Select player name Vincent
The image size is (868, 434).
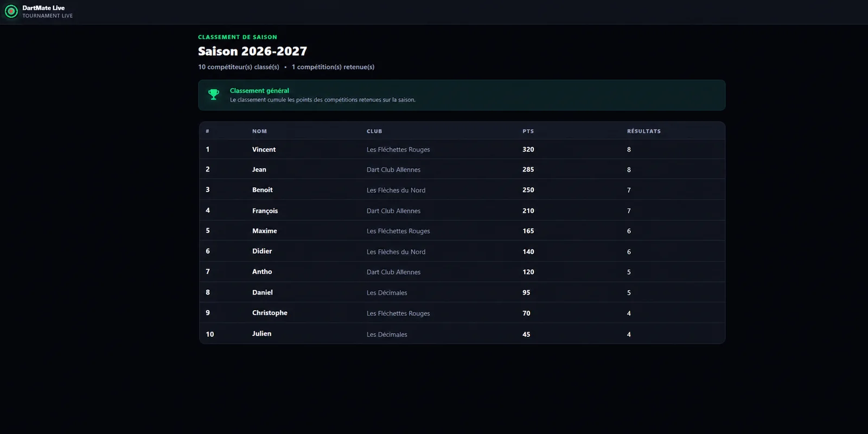264,150
